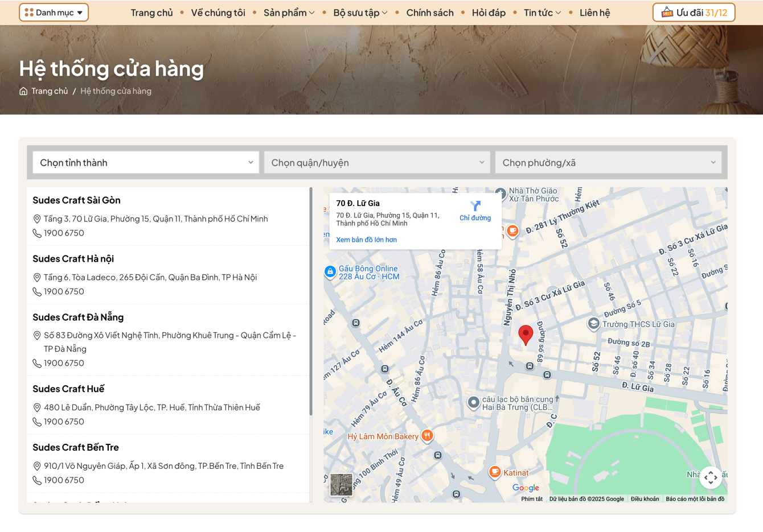The width and height of the screenshot is (763, 532).
Task: Go to Trang chủ in navigation bar
Action: 151,13
